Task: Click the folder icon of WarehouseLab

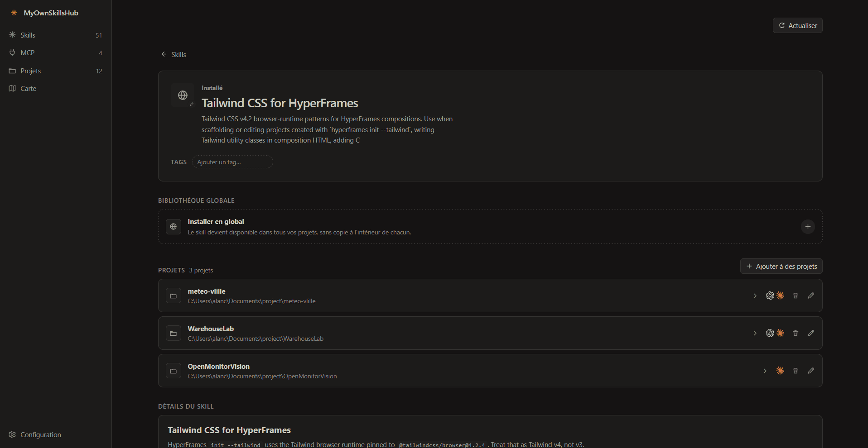Action: (174, 334)
